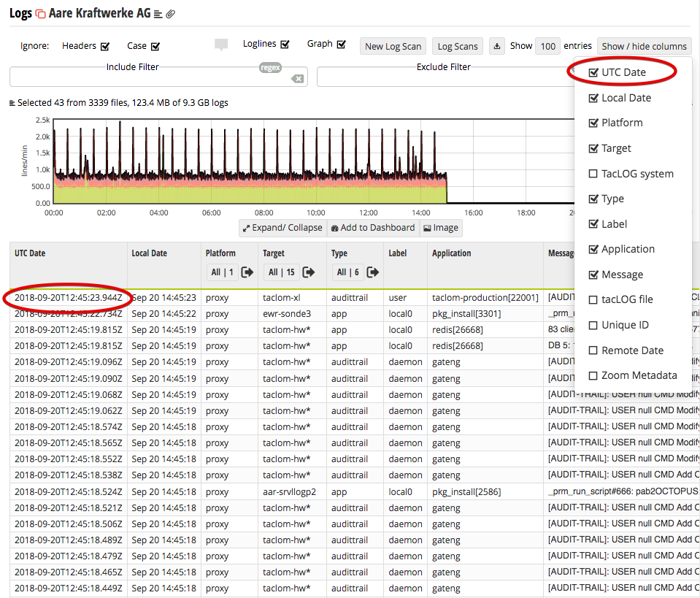Viewport: 700px width, 598px height.
Task: Click the UTC date 2018-09-20T12:45:23.944Z
Action: pyautogui.click(x=69, y=298)
